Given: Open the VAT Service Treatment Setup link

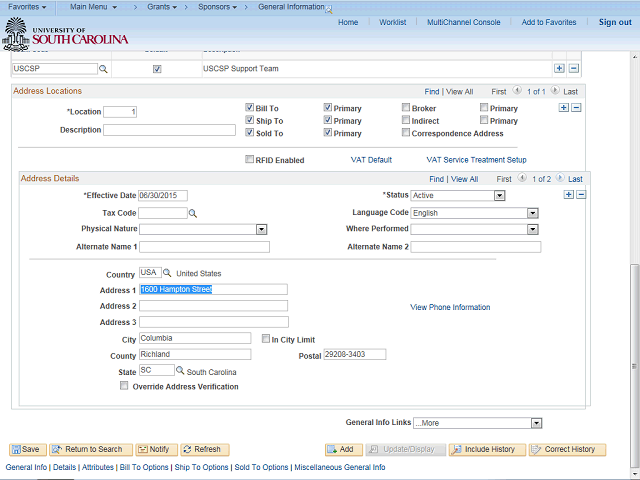Looking at the screenshot, I should coord(476,160).
